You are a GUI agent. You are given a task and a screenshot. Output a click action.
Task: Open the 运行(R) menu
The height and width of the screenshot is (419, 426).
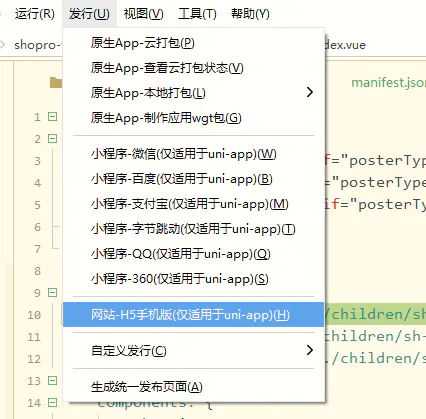click(34, 14)
